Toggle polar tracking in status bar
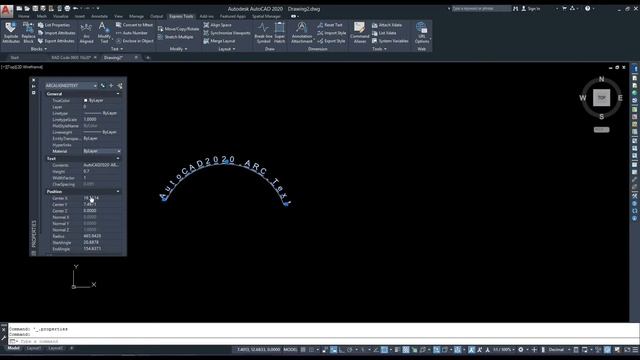 click(x=350, y=350)
